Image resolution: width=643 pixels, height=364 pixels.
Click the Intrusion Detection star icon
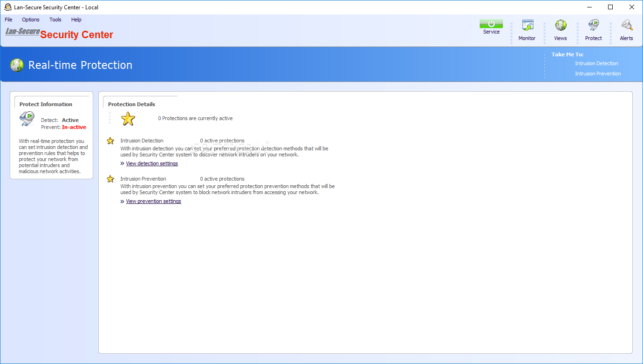[110, 141]
